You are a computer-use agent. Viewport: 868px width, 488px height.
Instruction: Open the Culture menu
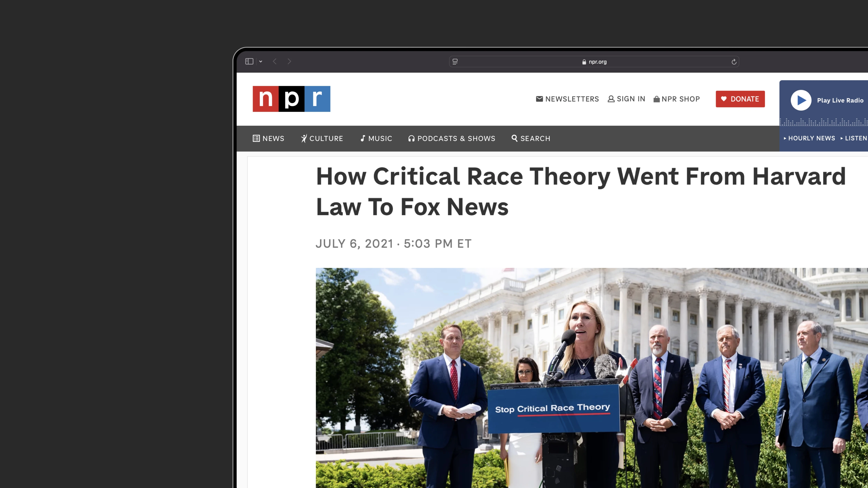coord(322,138)
